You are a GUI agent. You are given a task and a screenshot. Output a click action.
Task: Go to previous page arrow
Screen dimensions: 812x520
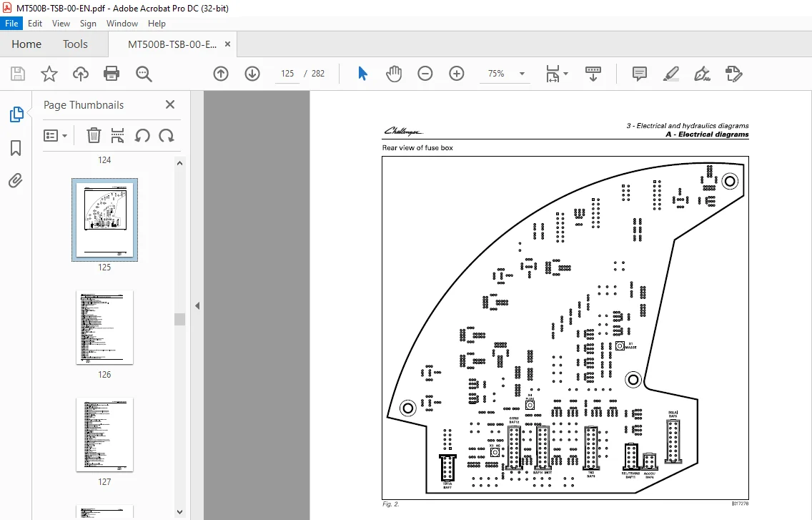click(221, 74)
